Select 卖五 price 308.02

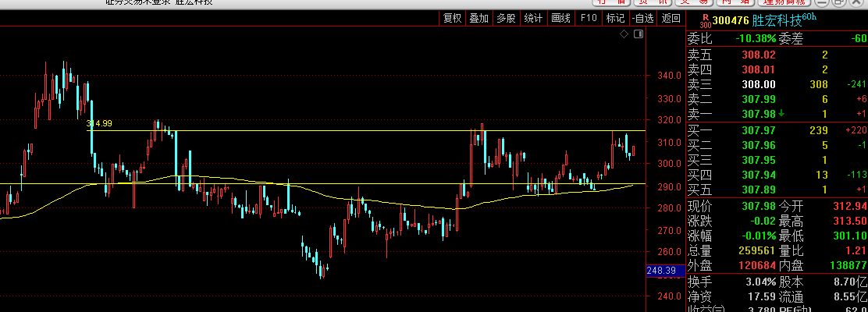click(759, 55)
